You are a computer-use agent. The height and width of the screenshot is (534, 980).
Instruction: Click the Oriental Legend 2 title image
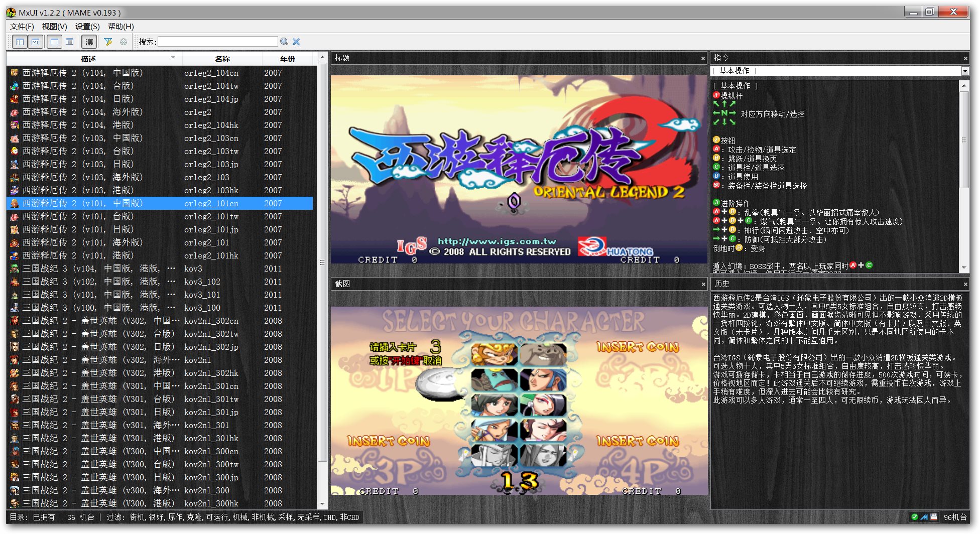point(519,170)
